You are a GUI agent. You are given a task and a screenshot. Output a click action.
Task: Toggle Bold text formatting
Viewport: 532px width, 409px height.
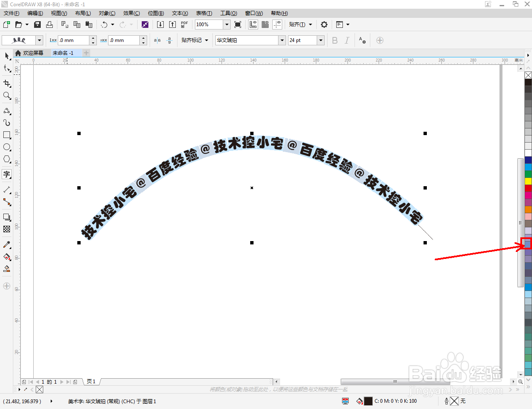pos(335,40)
